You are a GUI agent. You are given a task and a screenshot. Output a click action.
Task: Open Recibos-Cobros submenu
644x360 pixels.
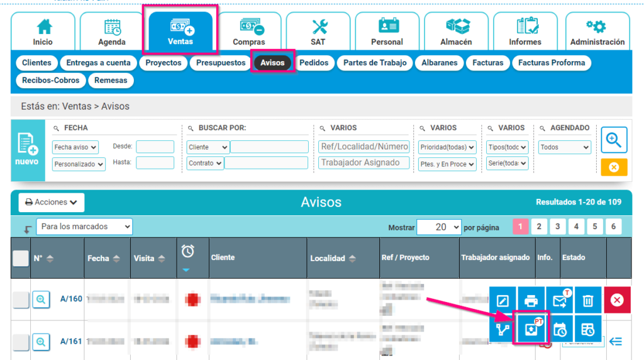51,80
